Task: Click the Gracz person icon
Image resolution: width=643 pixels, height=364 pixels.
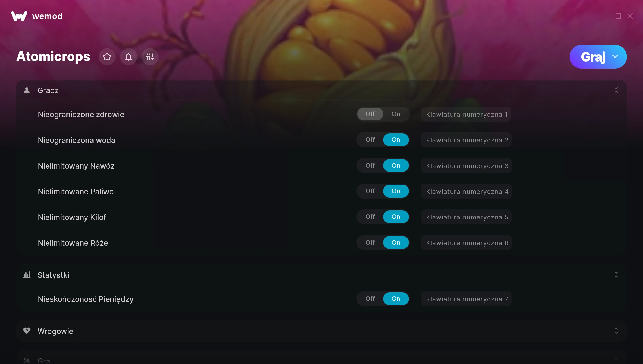Action: 27,90
